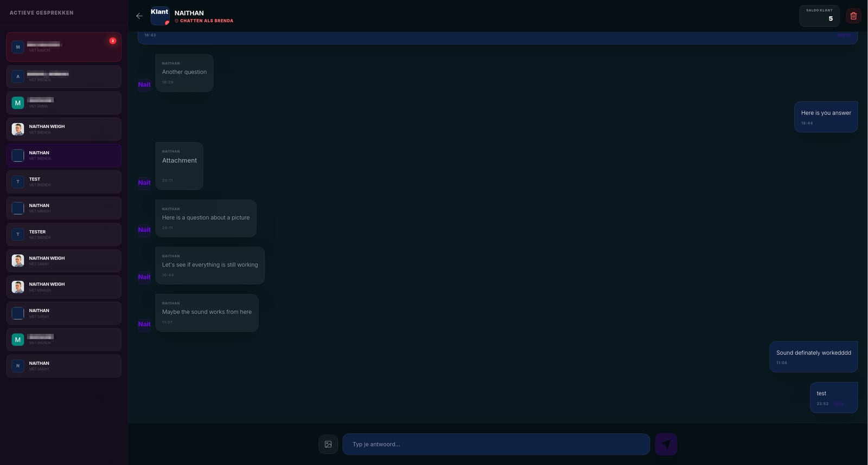The width and height of the screenshot is (868, 465).
Task: Click the sent 'test' message bubble
Action: pyautogui.click(x=834, y=397)
